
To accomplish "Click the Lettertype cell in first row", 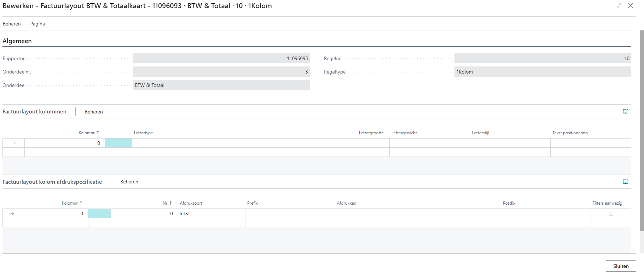I will (212, 143).
